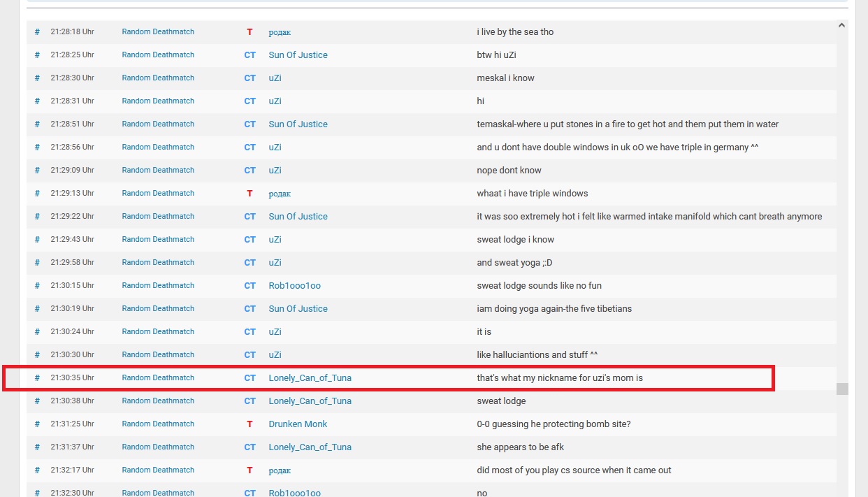Click the message 'she appears to be afk'
The height and width of the screenshot is (497, 868).
tap(520, 447)
